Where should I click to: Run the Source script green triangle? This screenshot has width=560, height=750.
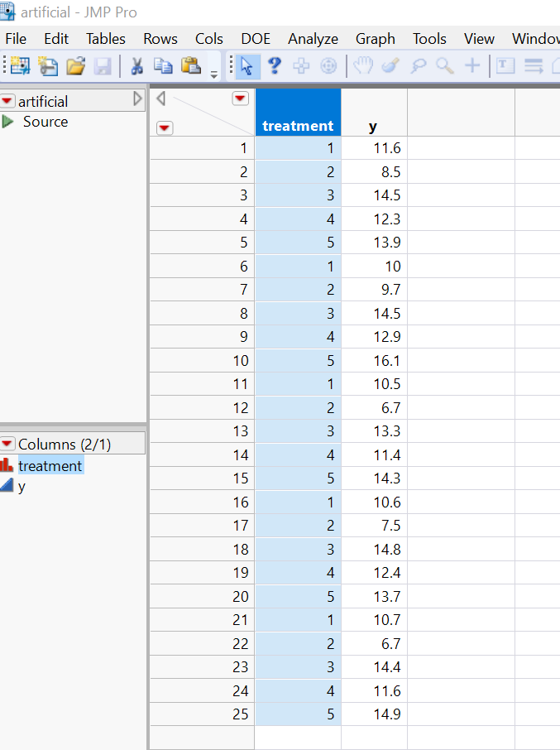[7, 122]
